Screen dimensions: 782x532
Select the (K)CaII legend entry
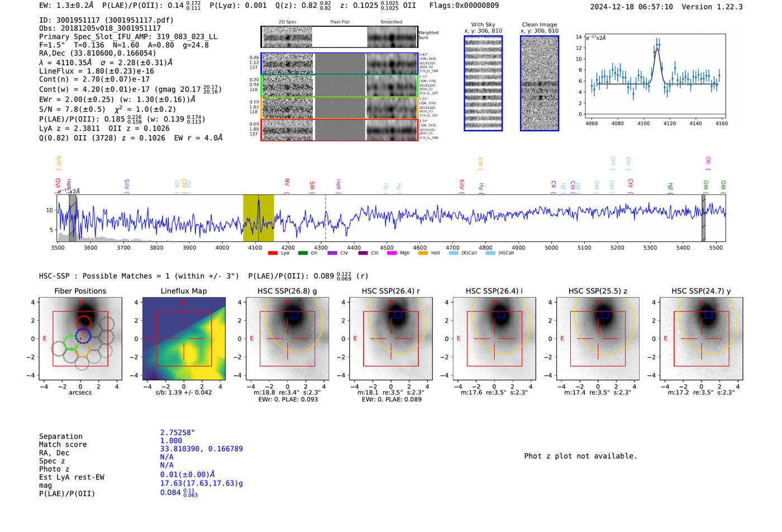click(x=463, y=253)
